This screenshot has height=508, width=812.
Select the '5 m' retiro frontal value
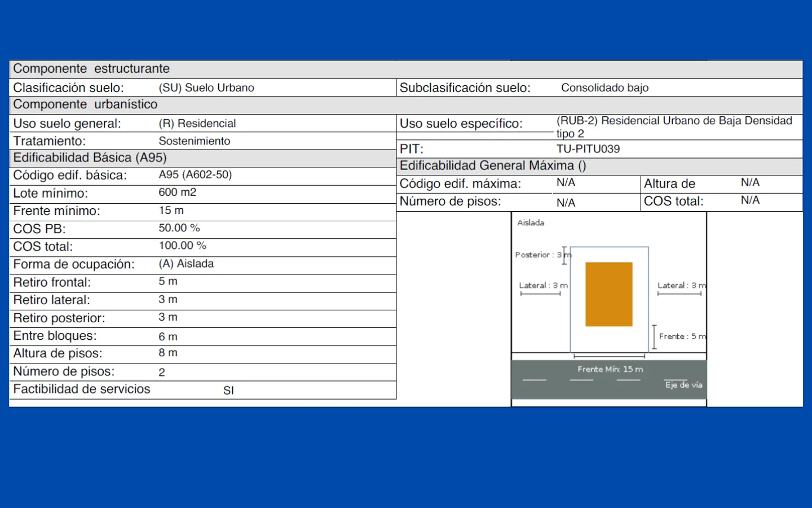168,281
